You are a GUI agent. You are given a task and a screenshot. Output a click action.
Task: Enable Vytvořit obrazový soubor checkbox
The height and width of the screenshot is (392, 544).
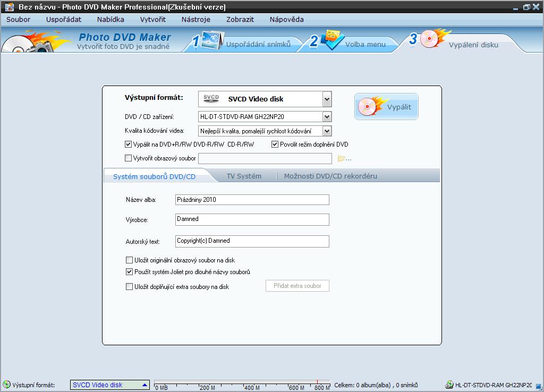(x=128, y=158)
